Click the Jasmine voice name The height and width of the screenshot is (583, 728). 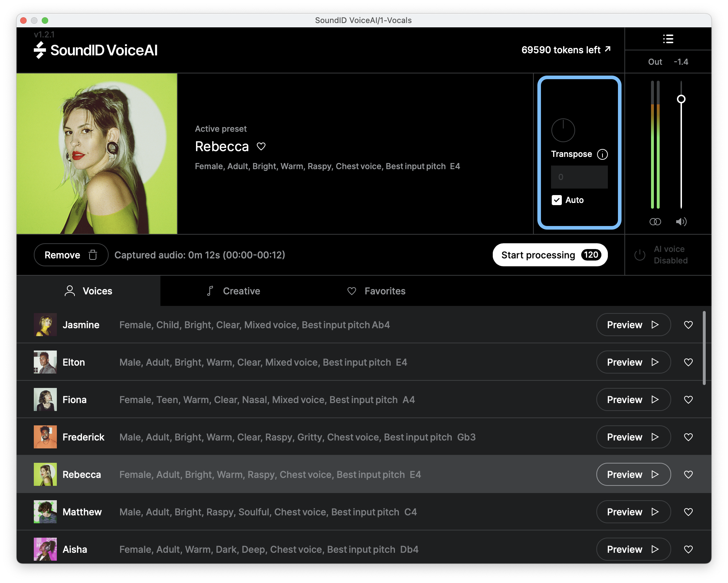81,325
